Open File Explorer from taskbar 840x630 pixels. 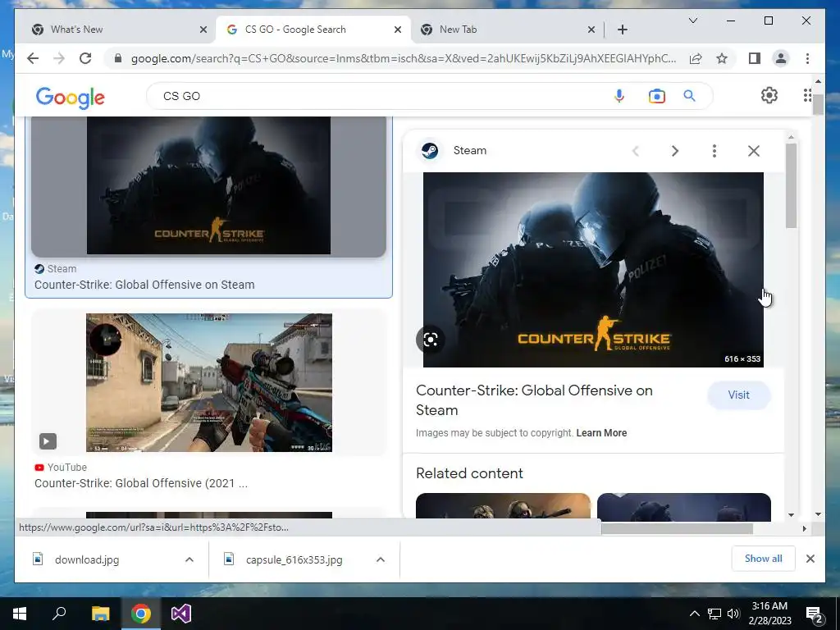[x=100, y=614]
